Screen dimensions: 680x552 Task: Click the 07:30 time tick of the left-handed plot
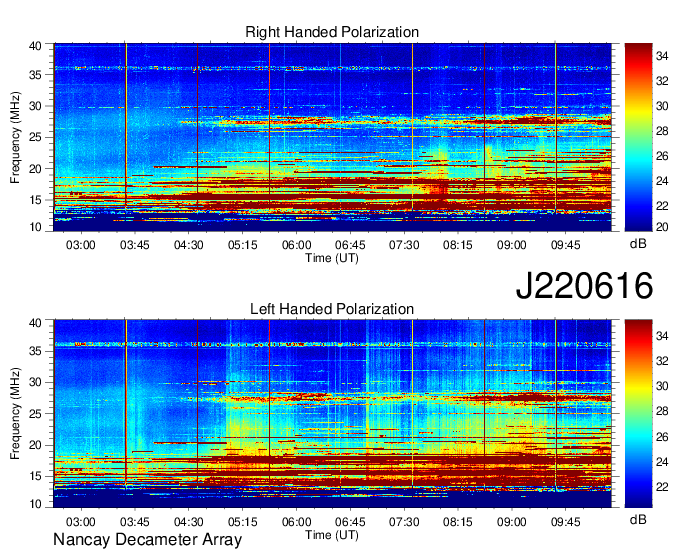coord(404,522)
